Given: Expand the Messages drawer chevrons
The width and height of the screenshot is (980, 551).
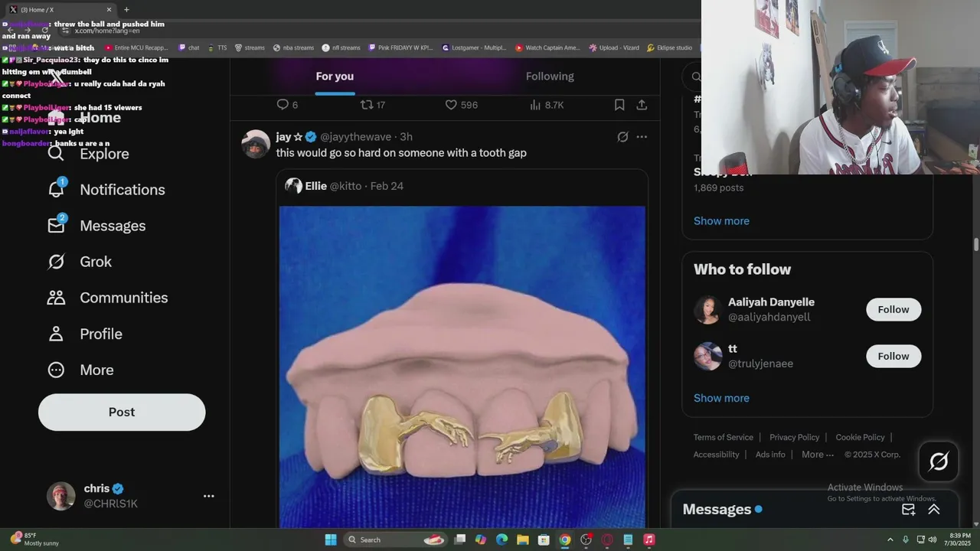Looking at the screenshot, I should 934,510.
